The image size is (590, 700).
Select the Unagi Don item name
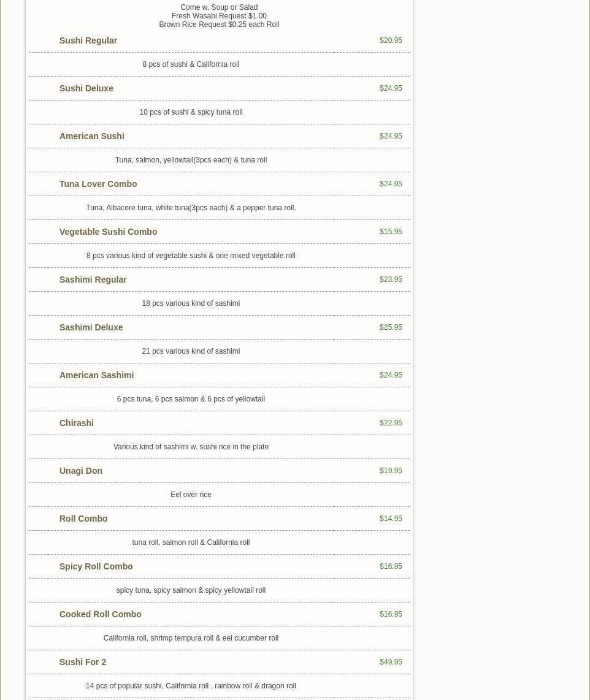(81, 471)
